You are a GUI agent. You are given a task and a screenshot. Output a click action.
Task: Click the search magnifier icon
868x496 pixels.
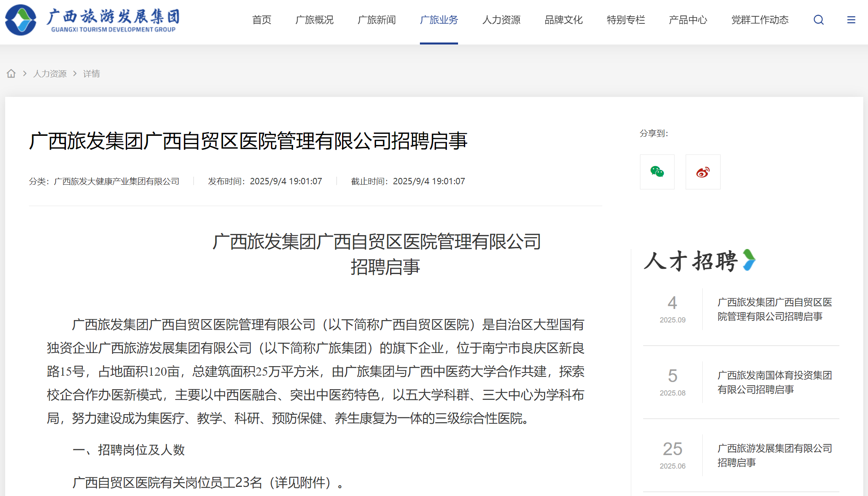coord(818,20)
